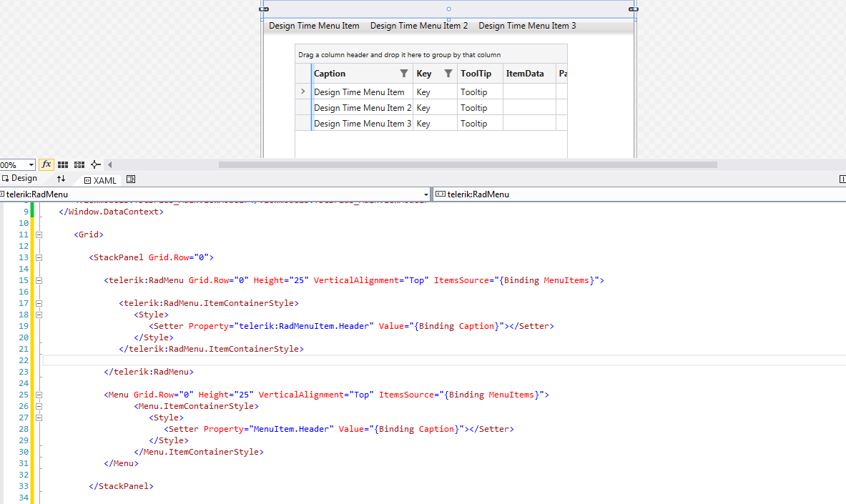Toggle snap to snaplines crosshair icon

pos(96,164)
